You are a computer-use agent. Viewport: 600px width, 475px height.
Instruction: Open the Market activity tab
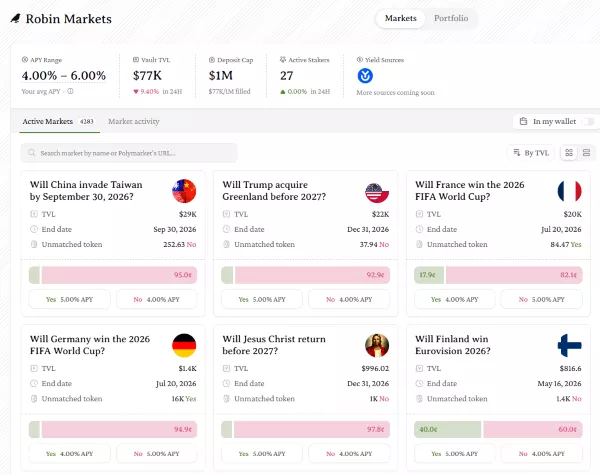pyautogui.click(x=134, y=121)
